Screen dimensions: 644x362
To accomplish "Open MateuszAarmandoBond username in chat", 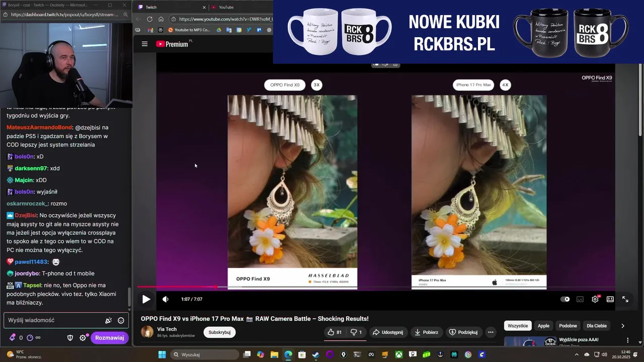I will click(39, 128).
